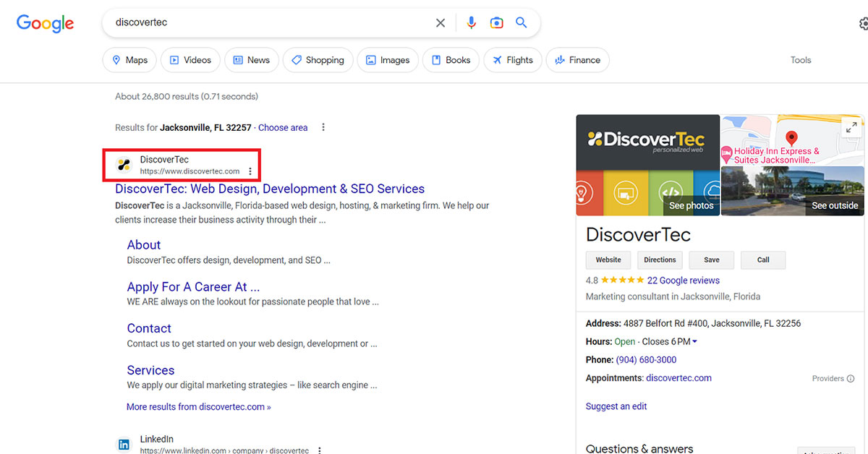Filter results by Maps
The width and height of the screenshot is (868, 454).
(x=129, y=60)
